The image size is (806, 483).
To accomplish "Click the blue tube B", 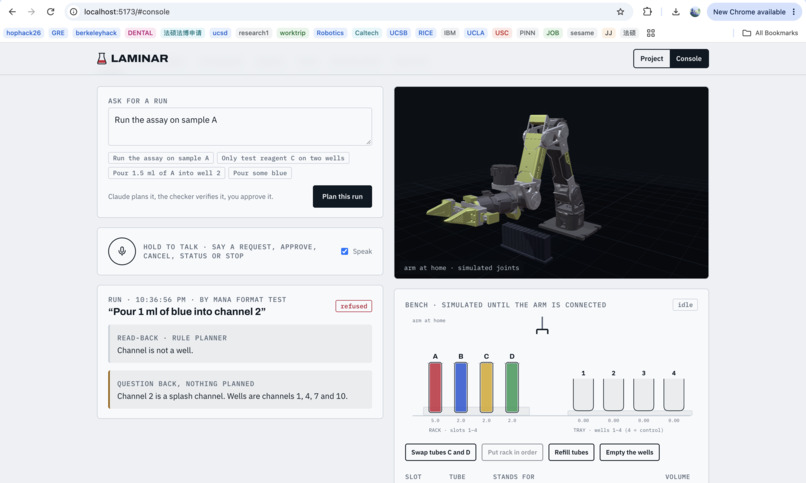I will point(461,387).
